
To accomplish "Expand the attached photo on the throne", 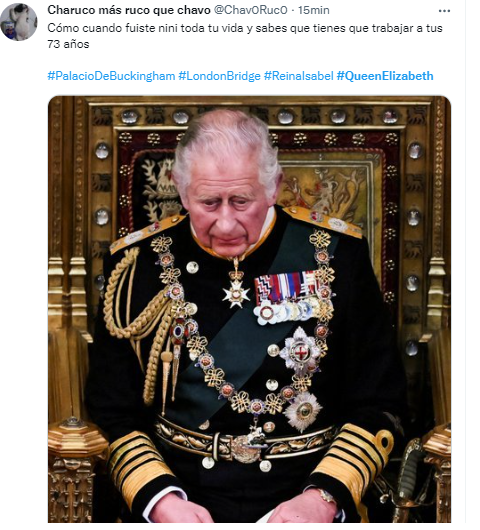I will point(249,309).
